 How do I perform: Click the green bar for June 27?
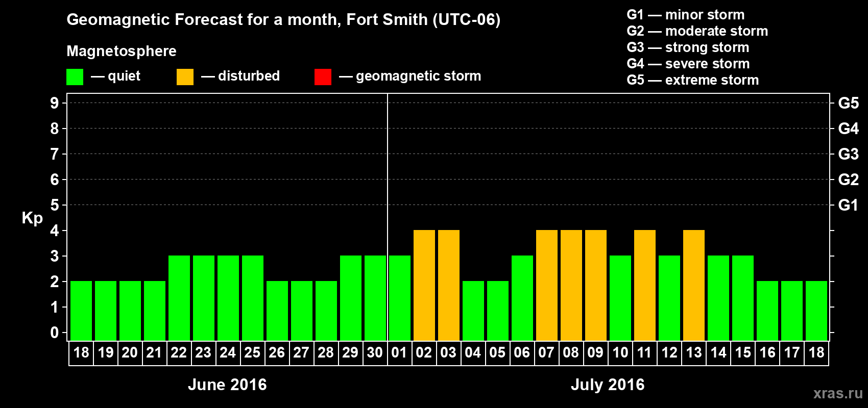click(x=302, y=311)
